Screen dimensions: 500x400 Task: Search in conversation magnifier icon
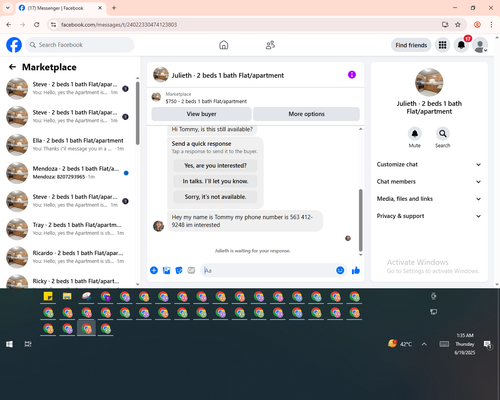[442, 134]
